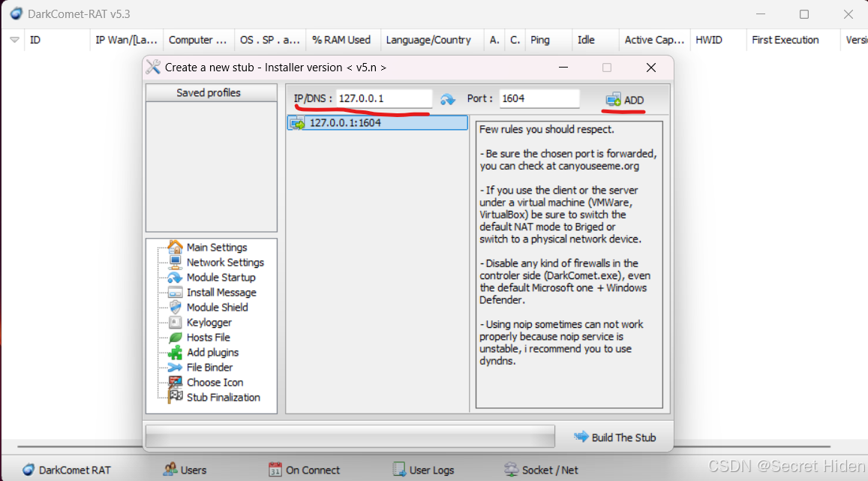The image size is (868, 481).
Task: Open the Module Shield icon
Action: 175,307
